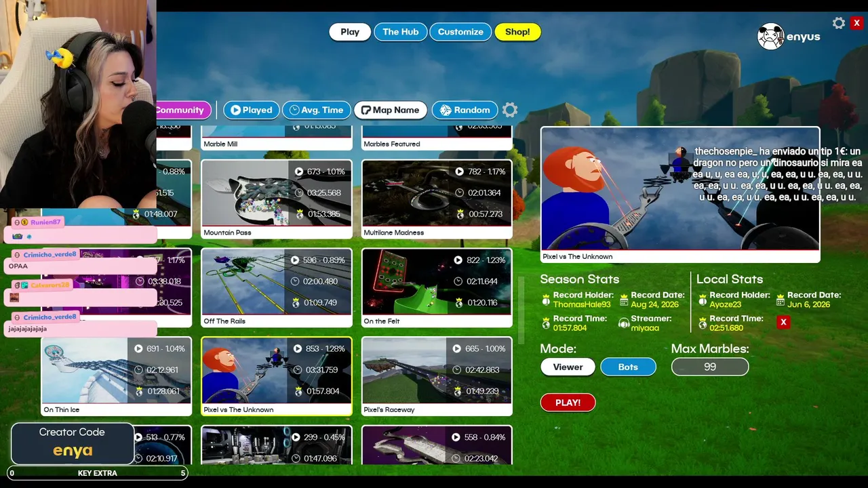Viewport: 868px width, 488px height.
Task: Click the Local Stats Record Holder crown icon
Action: point(703,300)
